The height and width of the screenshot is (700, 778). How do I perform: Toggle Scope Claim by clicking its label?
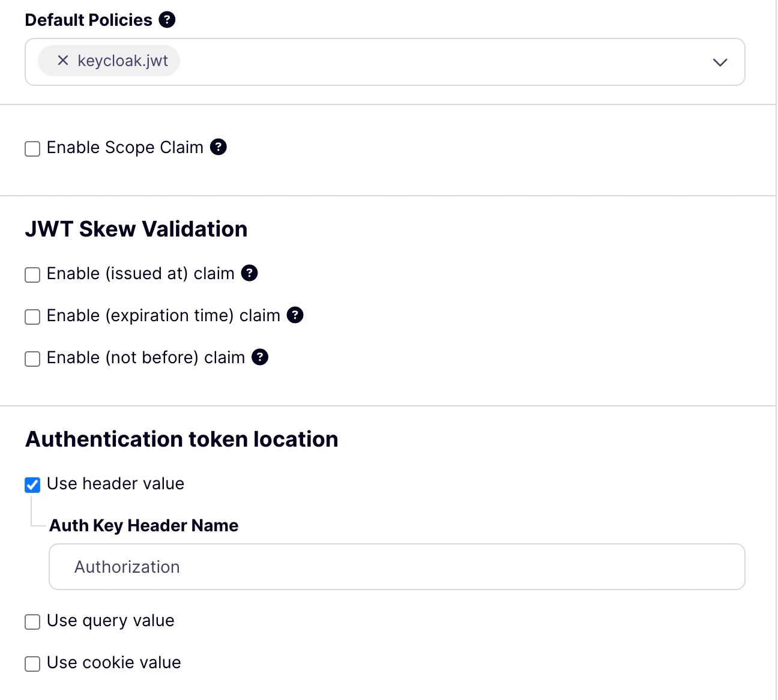click(125, 147)
